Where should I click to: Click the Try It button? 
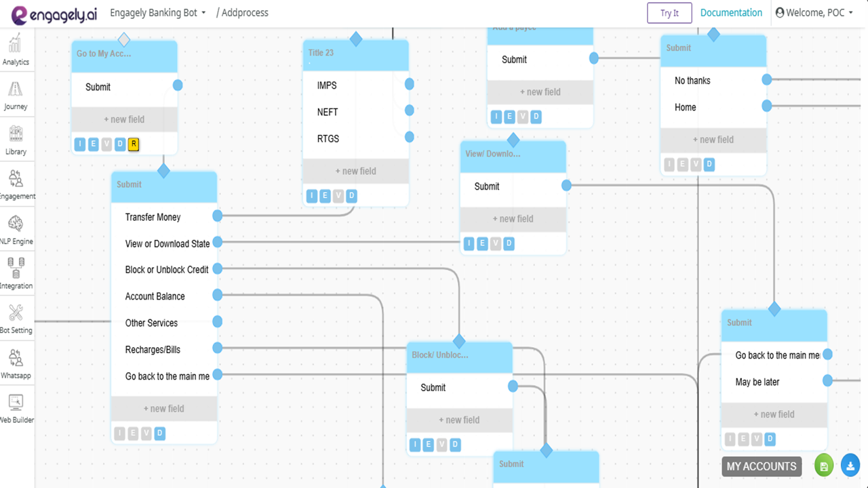click(670, 13)
